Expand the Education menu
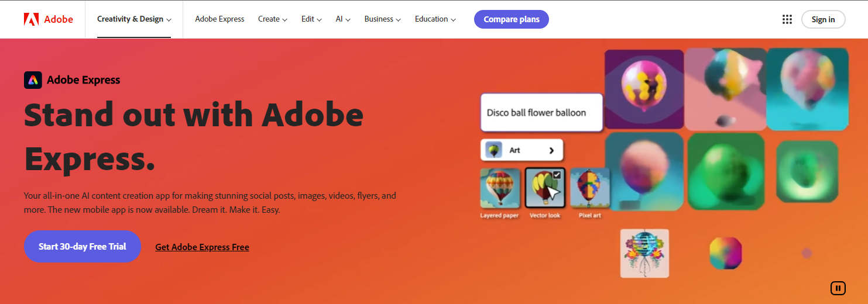The image size is (868, 304). 435,19
